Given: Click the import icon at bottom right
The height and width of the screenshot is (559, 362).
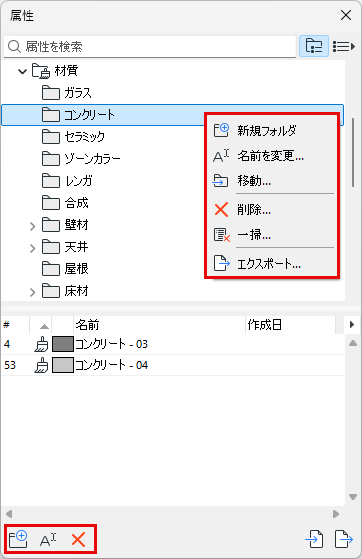Looking at the screenshot, I should click(315, 539).
